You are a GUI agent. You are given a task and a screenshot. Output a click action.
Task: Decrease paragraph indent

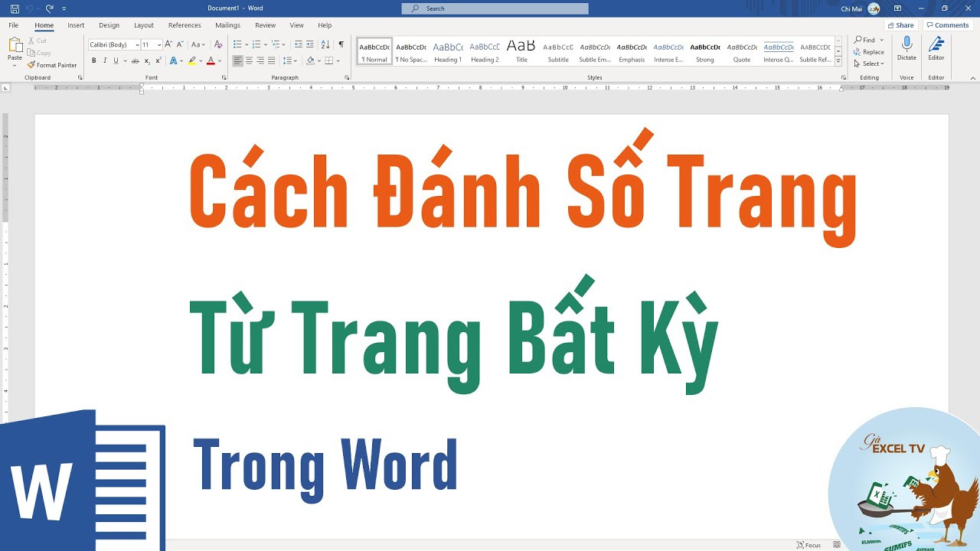click(x=299, y=45)
